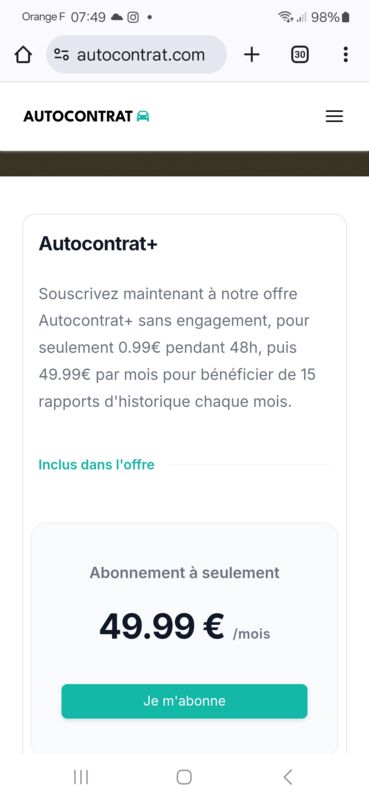Select the Inclus dans l'offre label
This screenshot has height=800, width=369.
click(x=96, y=465)
